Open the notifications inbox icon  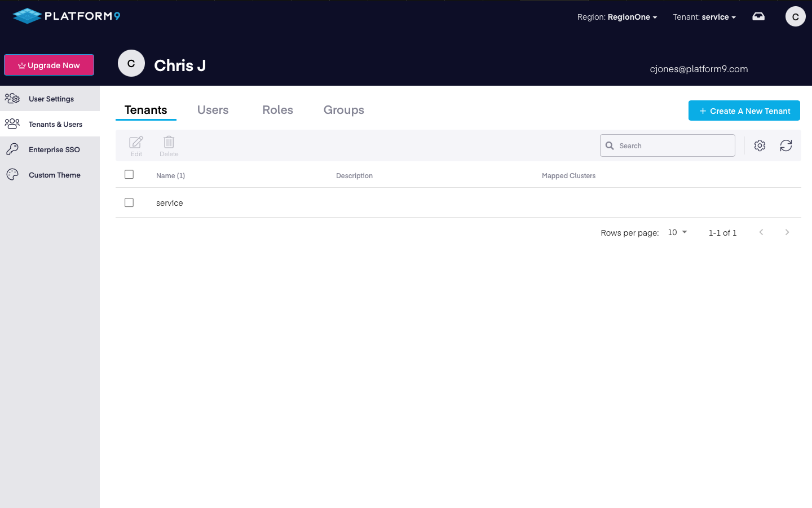[758, 16]
